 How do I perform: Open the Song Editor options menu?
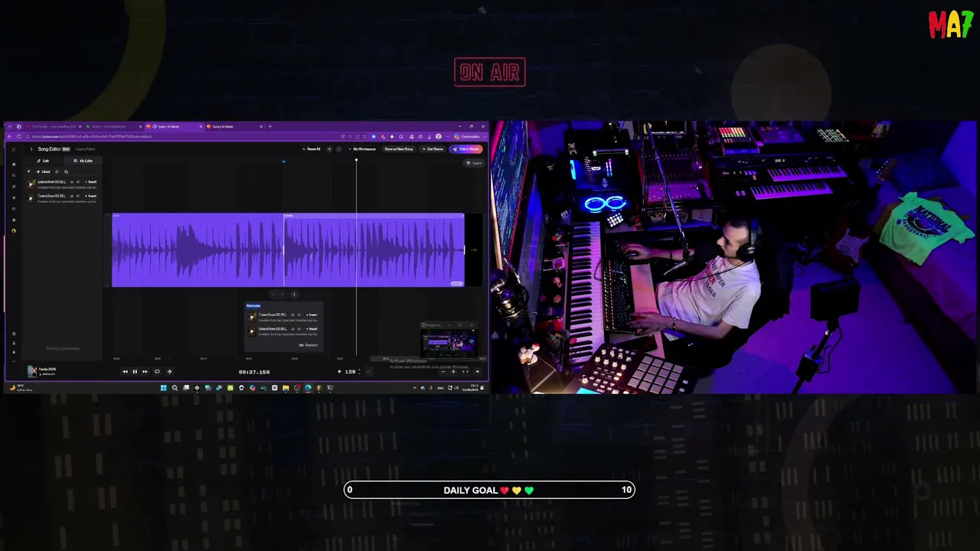pyautogui.click(x=31, y=149)
